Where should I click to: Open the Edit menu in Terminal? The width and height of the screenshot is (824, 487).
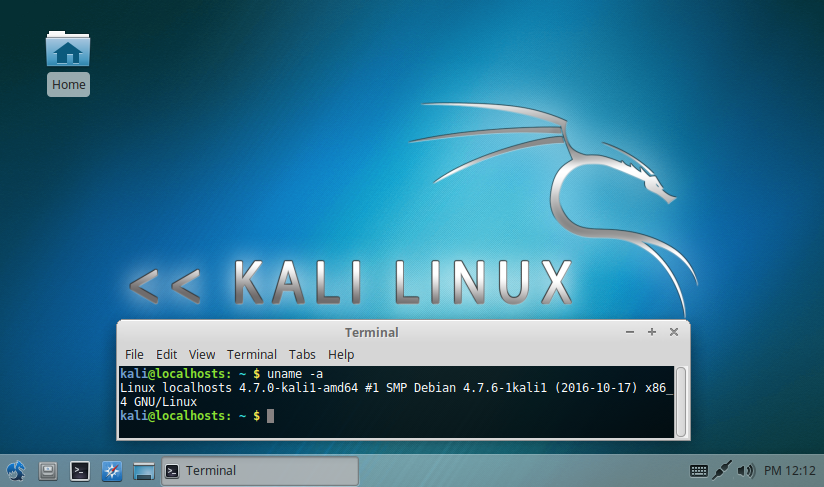click(167, 355)
